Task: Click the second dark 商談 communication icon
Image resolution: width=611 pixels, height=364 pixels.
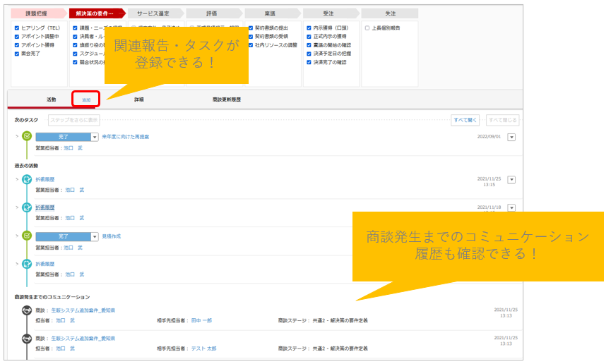Action: pyautogui.click(x=27, y=339)
